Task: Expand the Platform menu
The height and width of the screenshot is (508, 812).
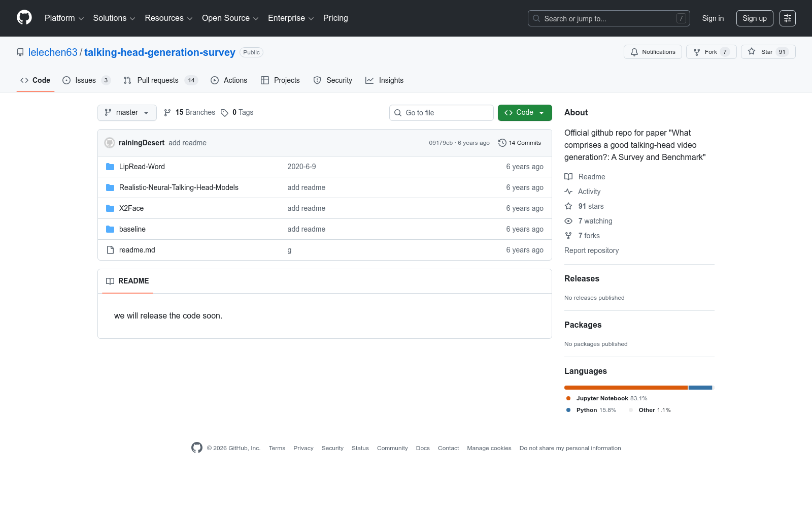Action: click(64, 18)
